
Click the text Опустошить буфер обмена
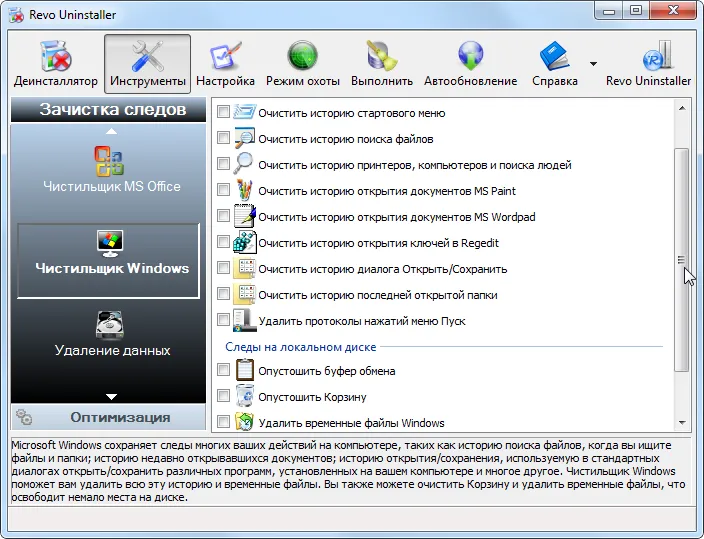point(326,371)
